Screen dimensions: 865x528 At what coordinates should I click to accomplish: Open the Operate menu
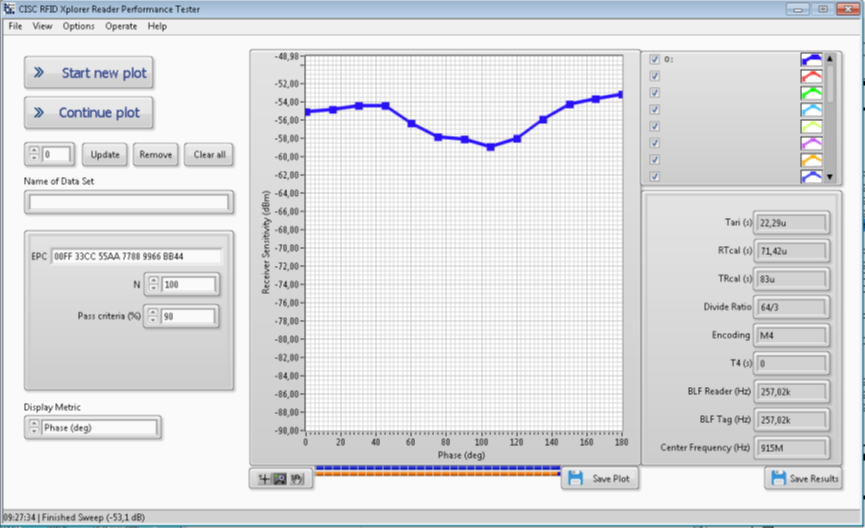pyautogui.click(x=121, y=26)
